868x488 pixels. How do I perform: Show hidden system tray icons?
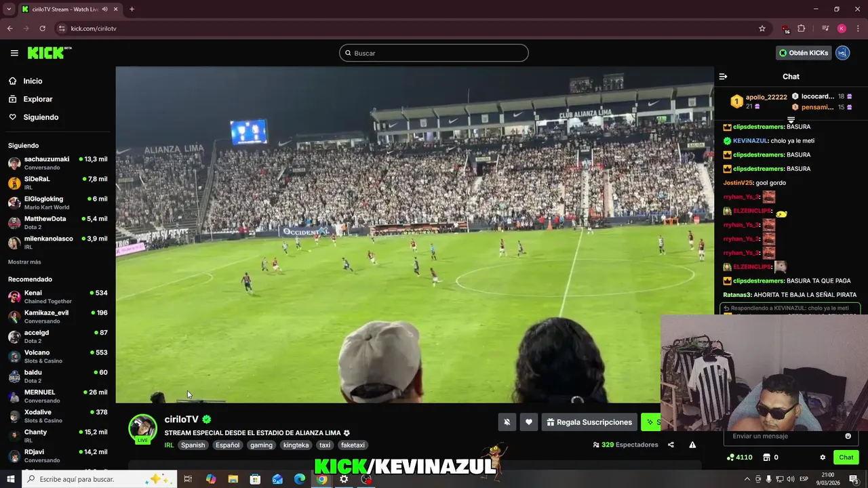[747, 479]
